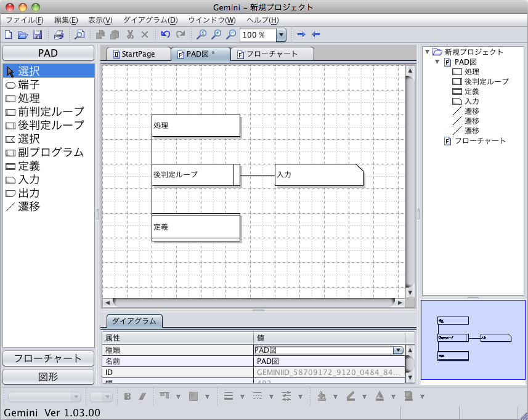Open the zoom percentage dropdown
The height and width of the screenshot is (420, 528).
[x=281, y=34]
